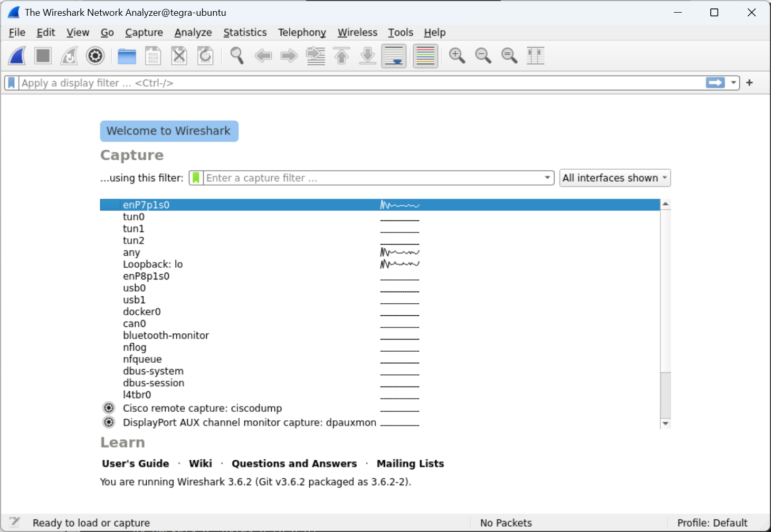Open the Mailing Lists link
The width and height of the screenshot is (771, 532).
click(x=411, y=463)
